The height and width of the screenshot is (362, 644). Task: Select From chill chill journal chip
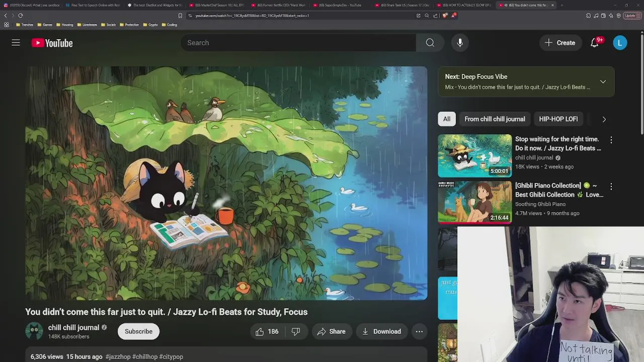pos(495,119)
